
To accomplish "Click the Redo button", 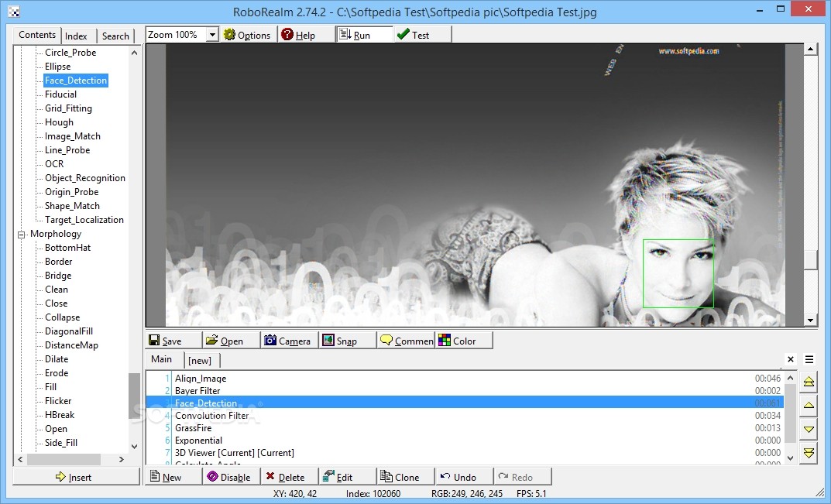I will 522,477.
